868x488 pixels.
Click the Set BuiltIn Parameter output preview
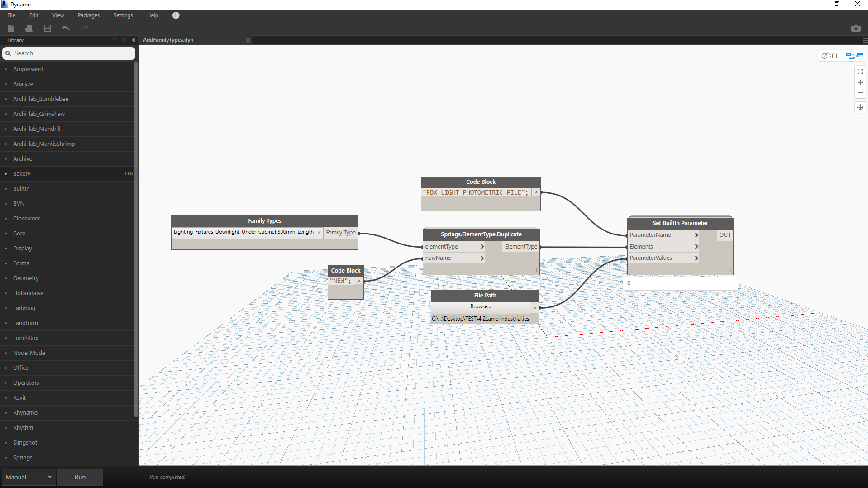(680, 283)
